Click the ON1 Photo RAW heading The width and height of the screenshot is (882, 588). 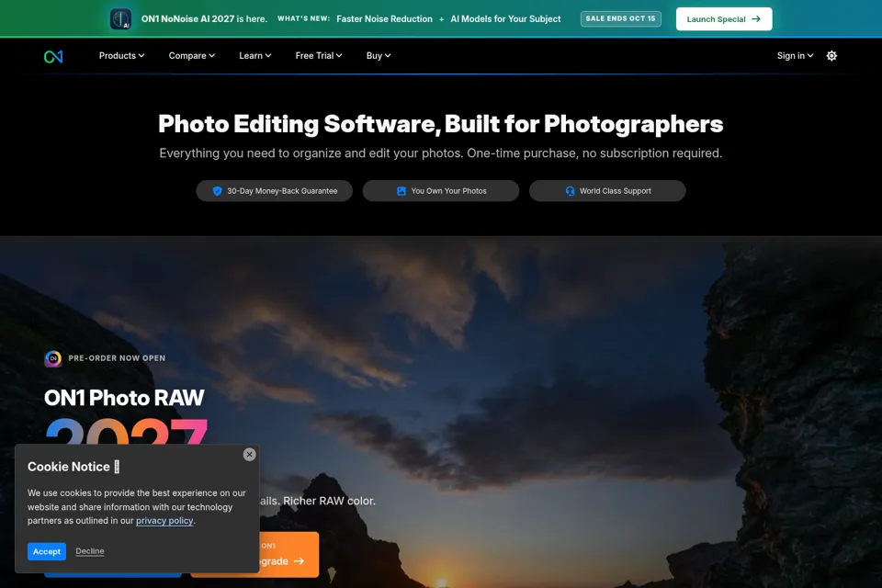pyautogui.click(x=124, y=398)
